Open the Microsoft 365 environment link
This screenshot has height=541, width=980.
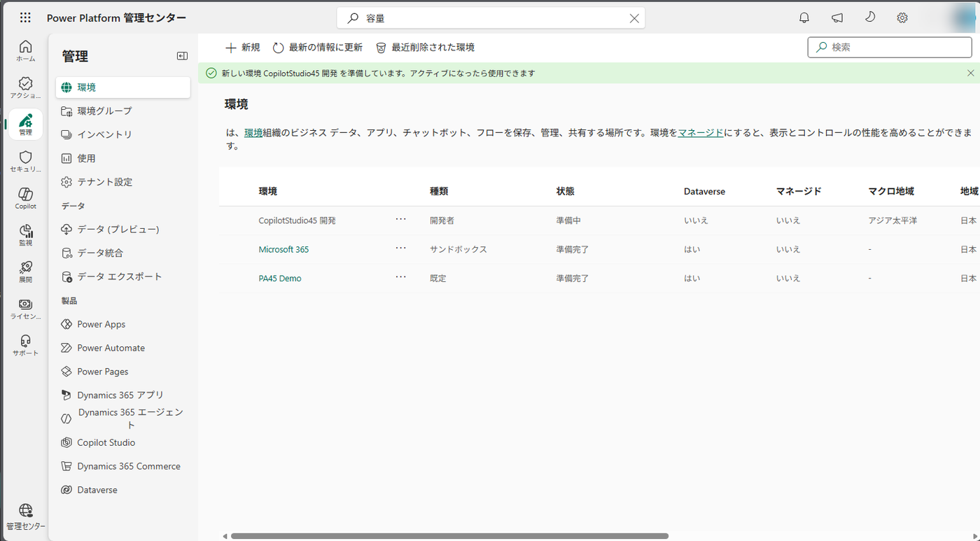click(x=283, y=249)
